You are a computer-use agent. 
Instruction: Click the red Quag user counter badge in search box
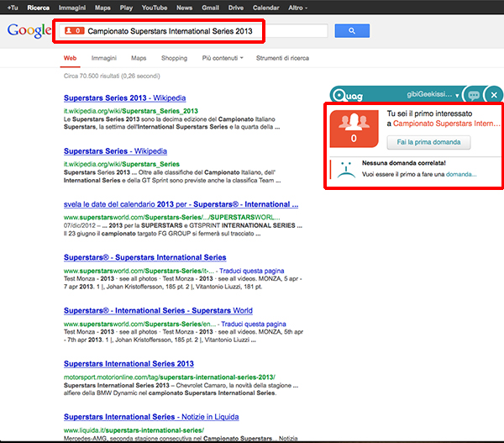click(74, 31)
